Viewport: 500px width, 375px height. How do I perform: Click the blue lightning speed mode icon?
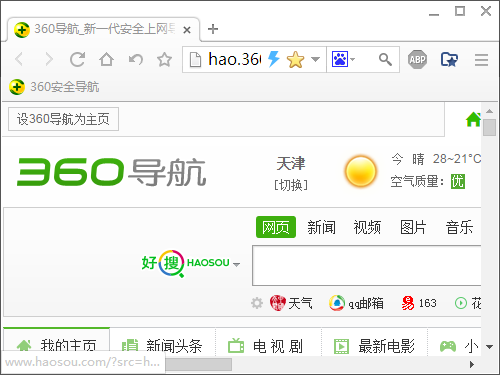274,59
